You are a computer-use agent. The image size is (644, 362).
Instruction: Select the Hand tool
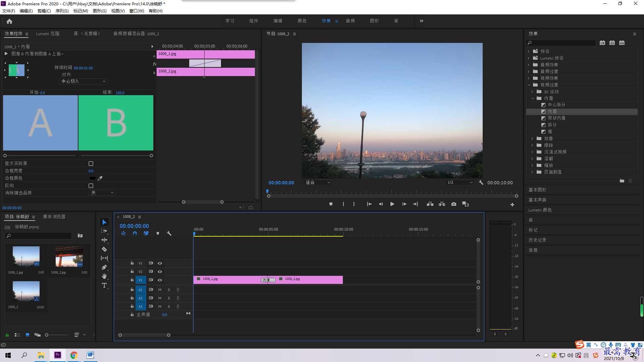(104, 276)
